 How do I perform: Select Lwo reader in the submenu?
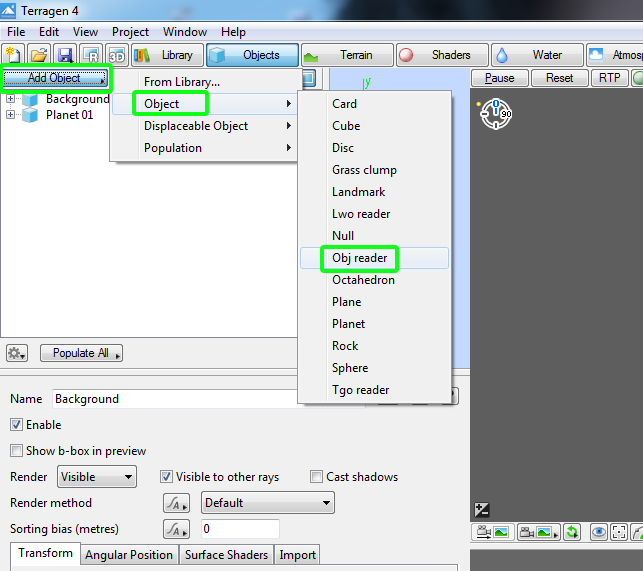374,214
